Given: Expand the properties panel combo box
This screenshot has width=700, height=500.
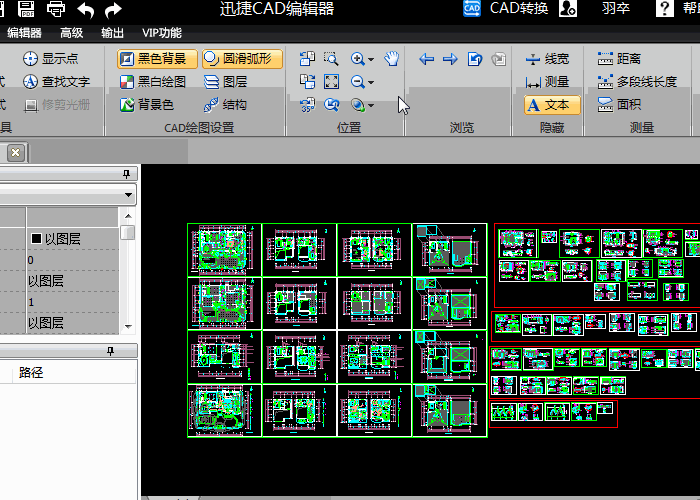Looking at the screenshot, I should pyautogui.click(x=128, y=195).
